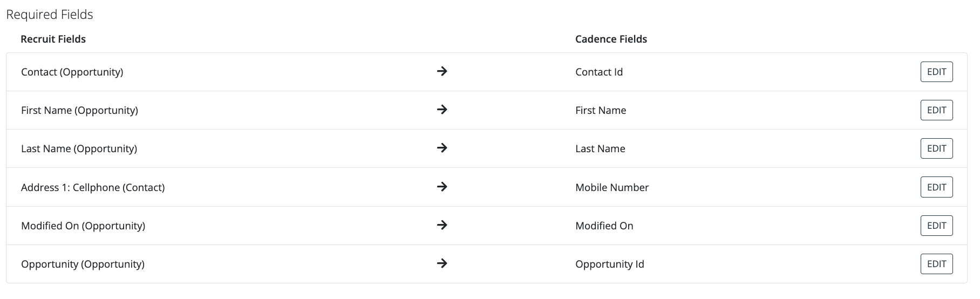Viewport: 980px width, 299px height.
Task: Select the First Name (Opportunity) recruit field
Action: coord(79,110)
